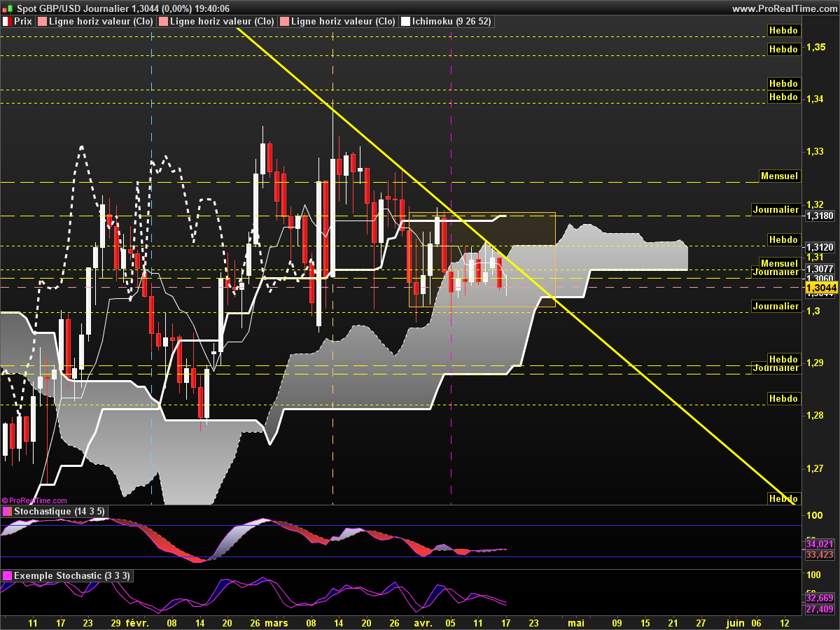Click the févr. date label on time axis
The width and height of the screenshot is (840, 630).
[x=137, y=622]
